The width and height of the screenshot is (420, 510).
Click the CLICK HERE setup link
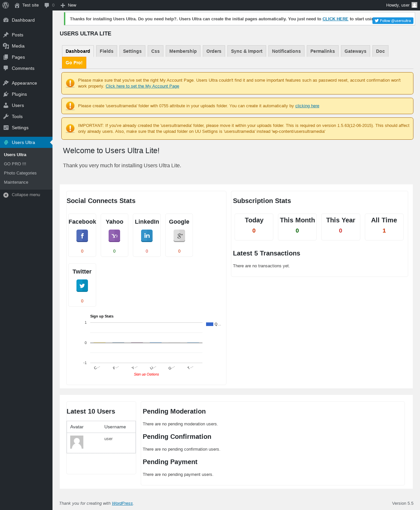tap(335, 19)
